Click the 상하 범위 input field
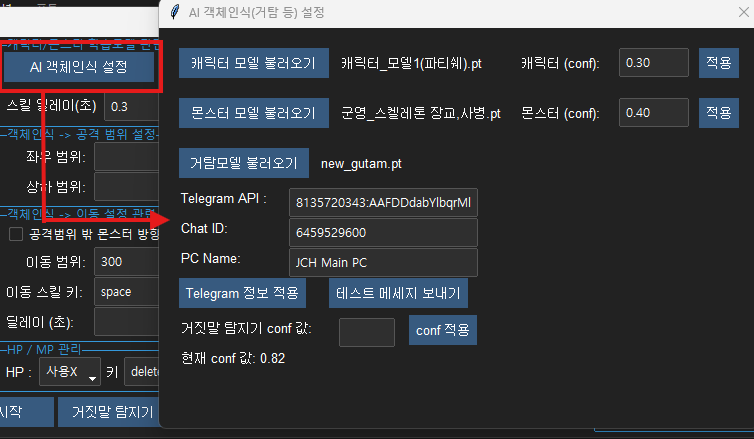 click(x=126, y=187)
